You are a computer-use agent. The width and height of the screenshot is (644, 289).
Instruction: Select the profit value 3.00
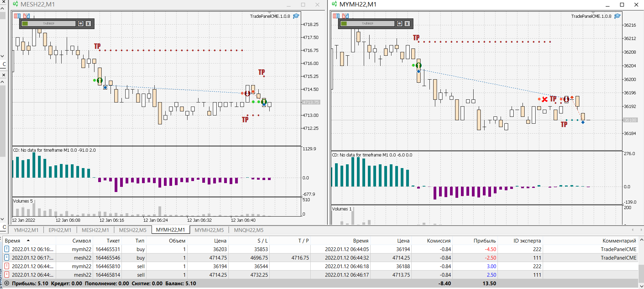491,266
